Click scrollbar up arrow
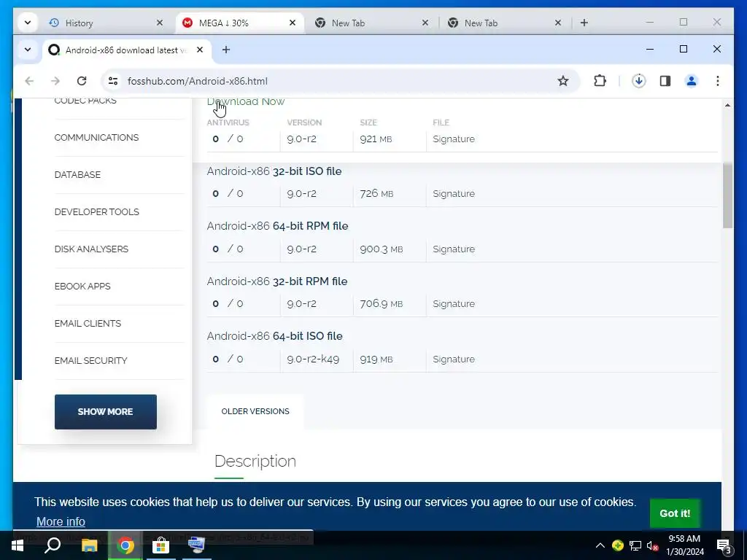This screenshot has height=560, width=747. click(x=727, y=105)
